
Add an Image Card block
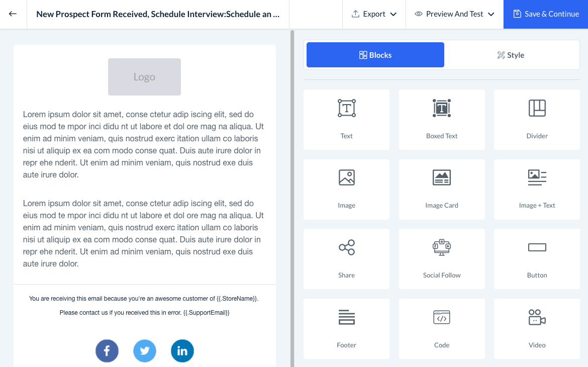pos(442,189)
